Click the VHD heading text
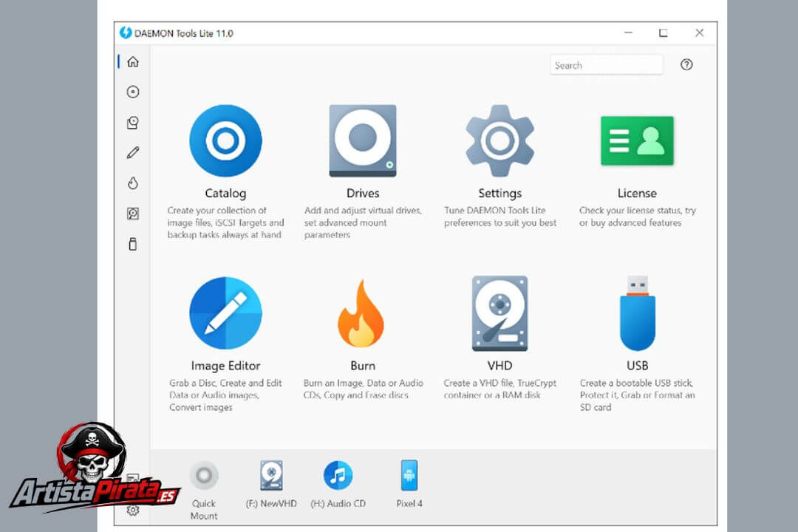Image resolution: width=798 pixels, height=532 pixels. coord(499,366)
